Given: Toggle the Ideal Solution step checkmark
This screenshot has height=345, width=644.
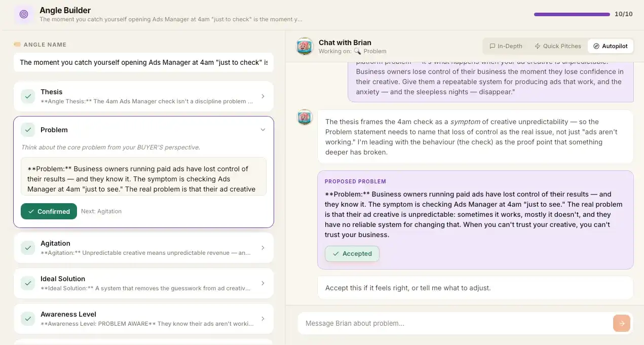Looking at the screenshot, I should tap(28, 283).
